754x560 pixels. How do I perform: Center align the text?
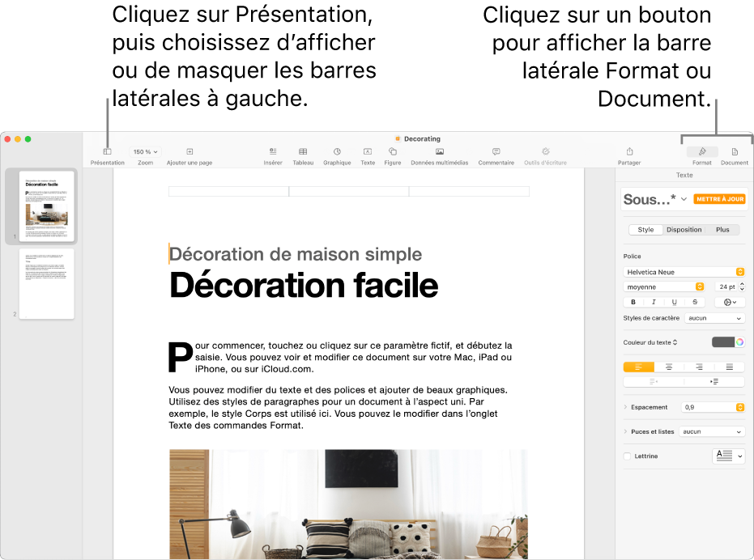tap(669, 367)
